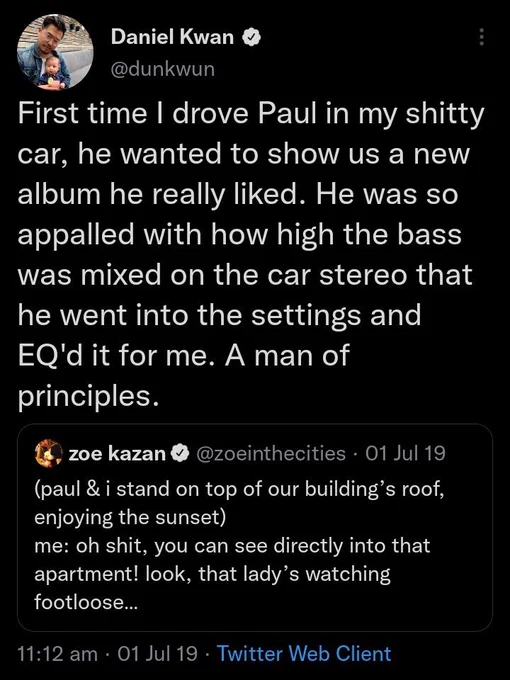Open zoe kazan's name in quoted tweet

coord(117,454)
